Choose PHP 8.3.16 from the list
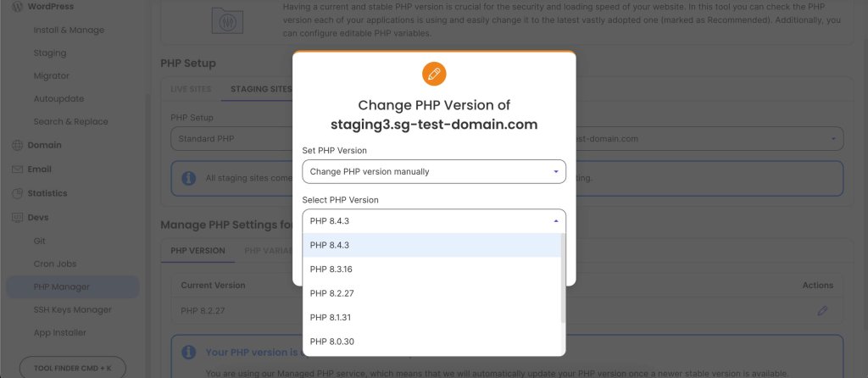 point(431,270)
